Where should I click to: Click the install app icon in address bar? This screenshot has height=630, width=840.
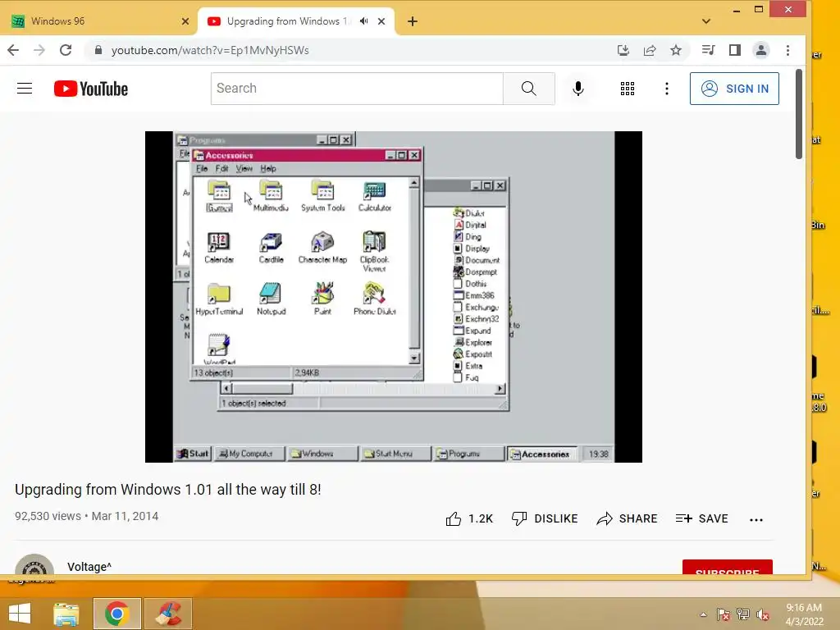pos(623,50)
